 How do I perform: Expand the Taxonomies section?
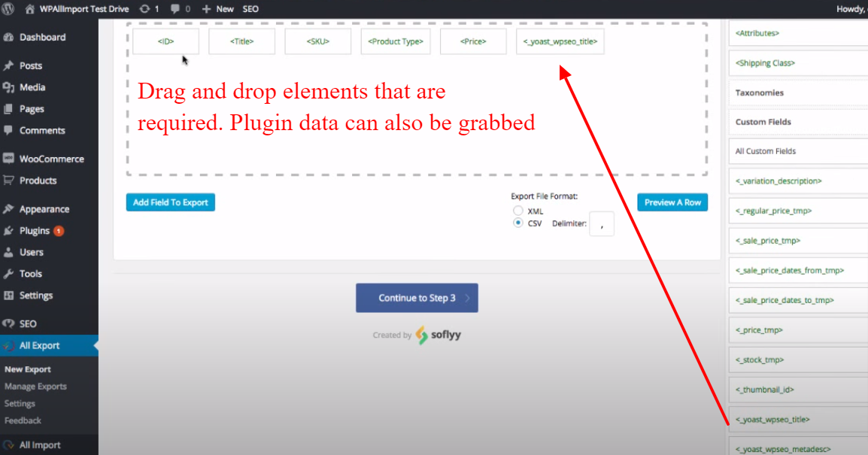tap(798, 93)
